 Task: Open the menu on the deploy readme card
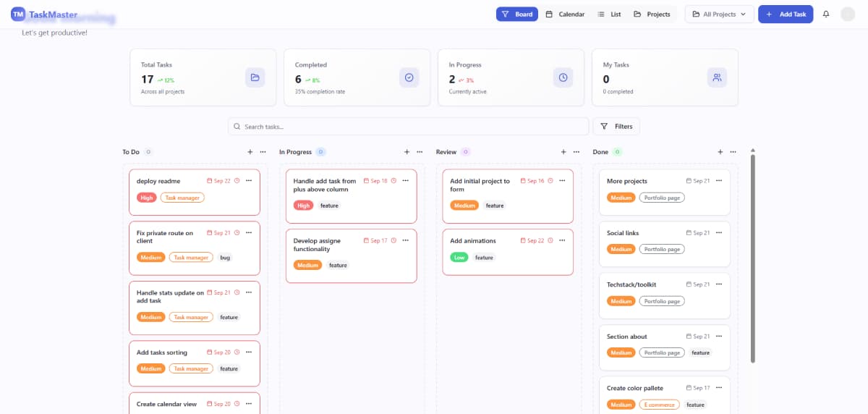pos(249,181)
